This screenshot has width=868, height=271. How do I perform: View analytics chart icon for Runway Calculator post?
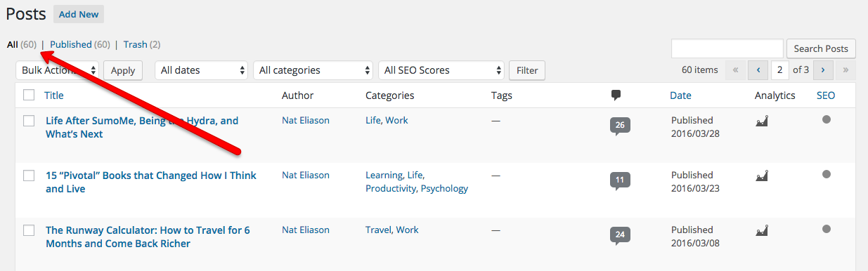pos(761,230)
